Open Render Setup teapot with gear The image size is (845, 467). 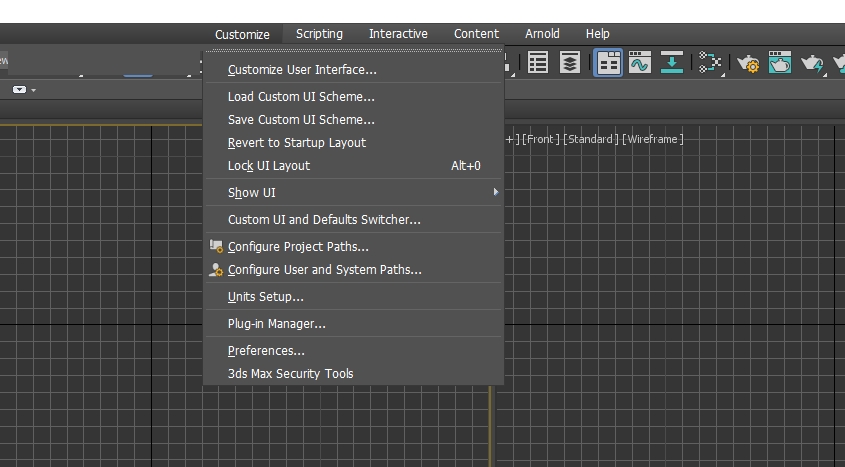(748, 64)
